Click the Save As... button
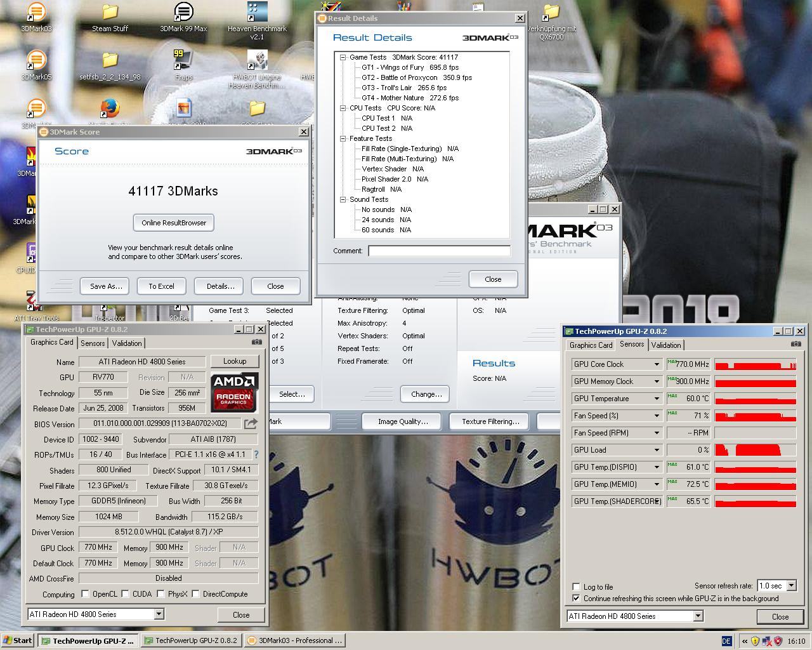Screen dimensions: 812x650 pos(106,286)
